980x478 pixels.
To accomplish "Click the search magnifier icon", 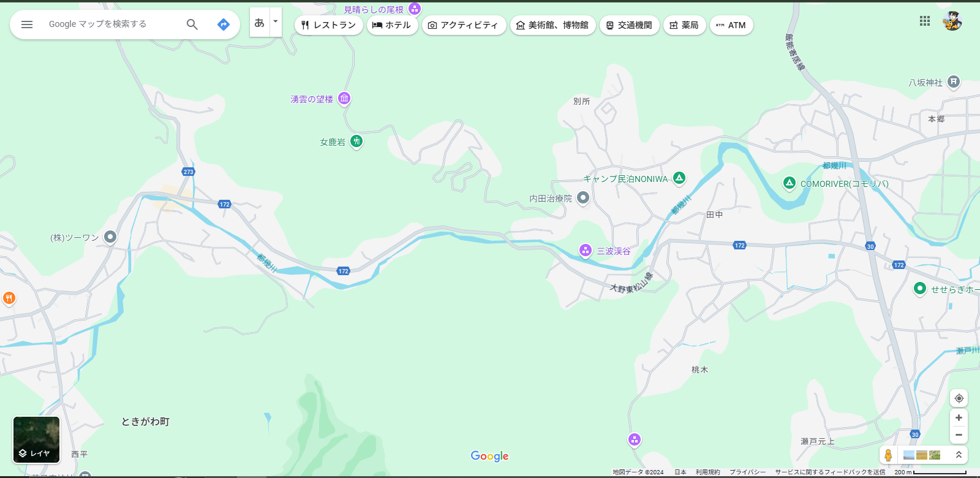I will pyautogui.click(x=192, y=25).
